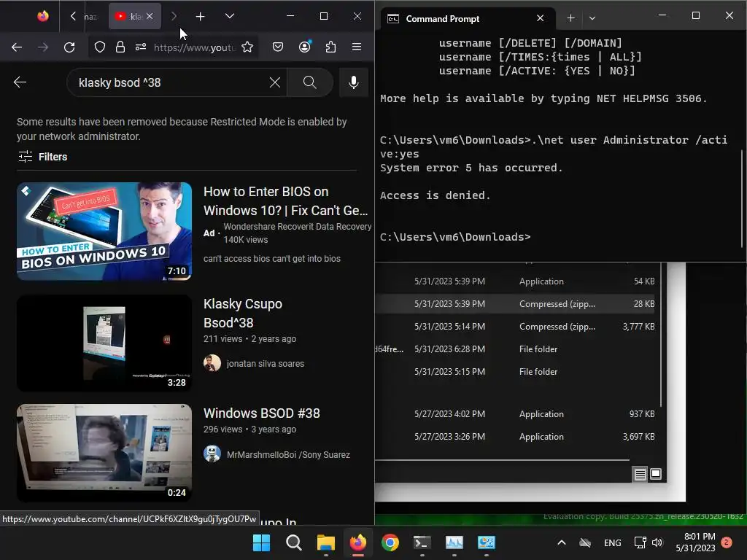Go back one page in Firefox
Image resolution: width=747 pixels, height=560 pixels.
coord(17,47)
